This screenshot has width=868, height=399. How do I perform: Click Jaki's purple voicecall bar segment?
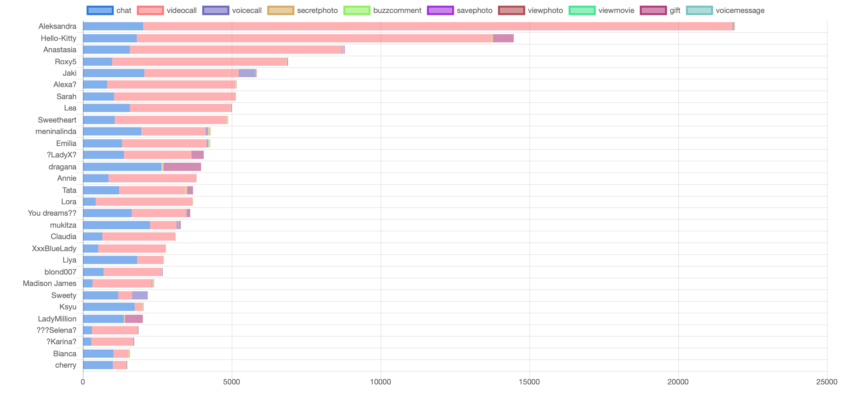[x=247, y=73]
